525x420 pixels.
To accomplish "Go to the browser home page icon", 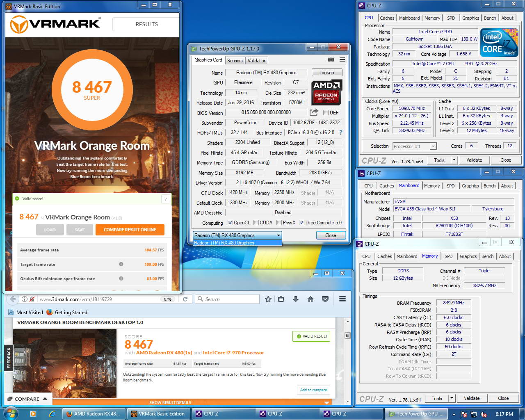I will tap(310, 299).
